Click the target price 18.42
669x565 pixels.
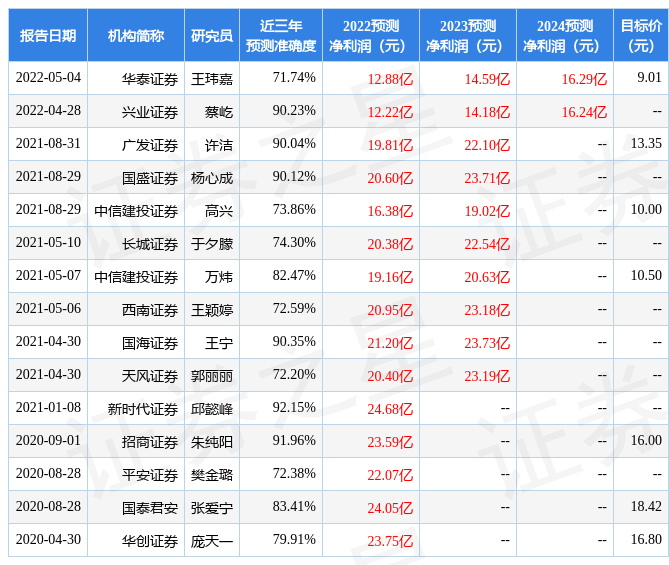(x=646, y=507)
